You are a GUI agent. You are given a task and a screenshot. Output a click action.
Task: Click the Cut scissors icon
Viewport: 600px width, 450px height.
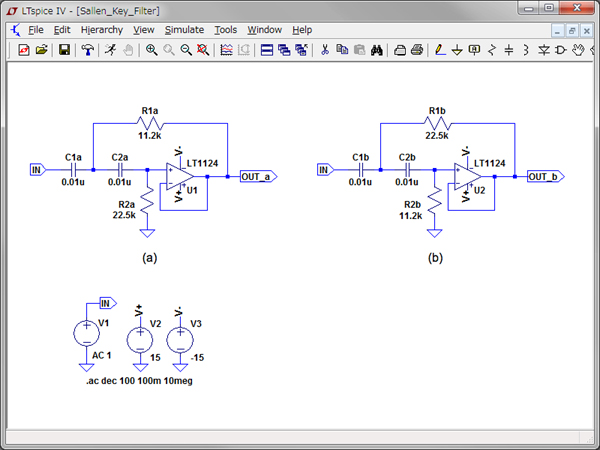[325, 49]
